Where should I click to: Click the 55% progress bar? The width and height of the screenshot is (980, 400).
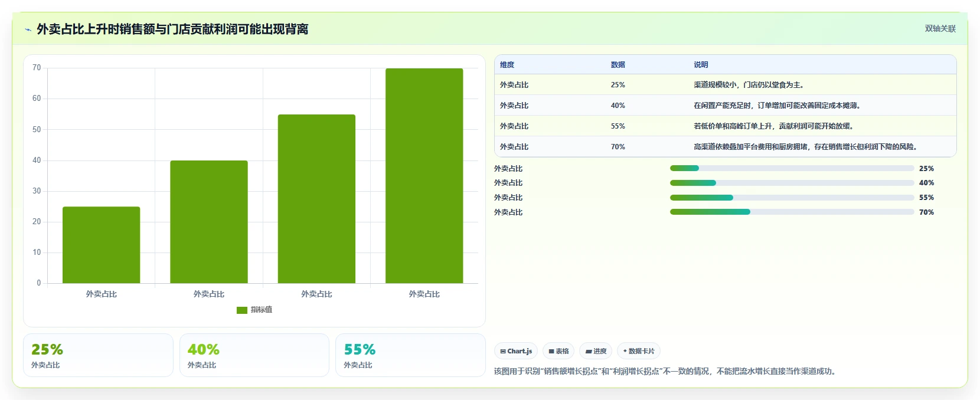pos(792,198)
